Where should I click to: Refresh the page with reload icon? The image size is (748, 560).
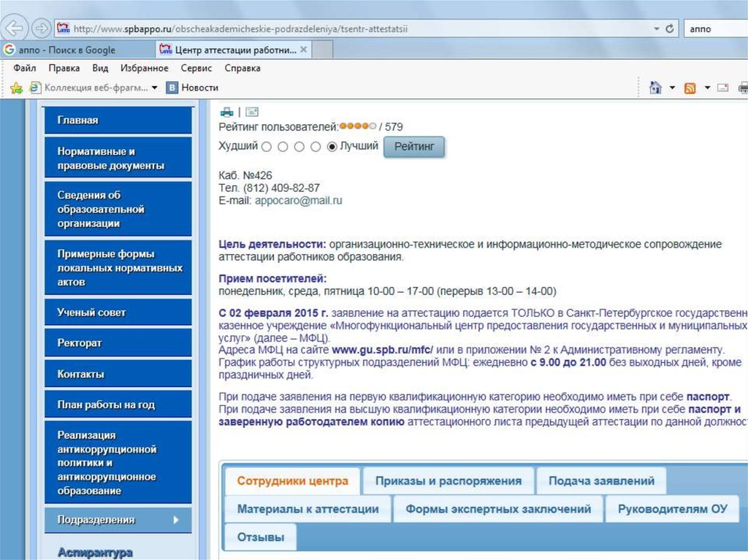[669, 29]
